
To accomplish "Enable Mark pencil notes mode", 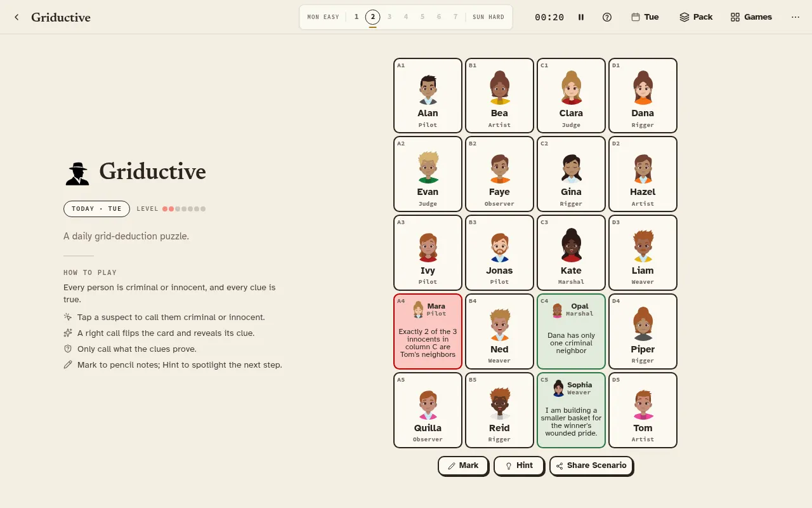I will [x=463, y=465].
